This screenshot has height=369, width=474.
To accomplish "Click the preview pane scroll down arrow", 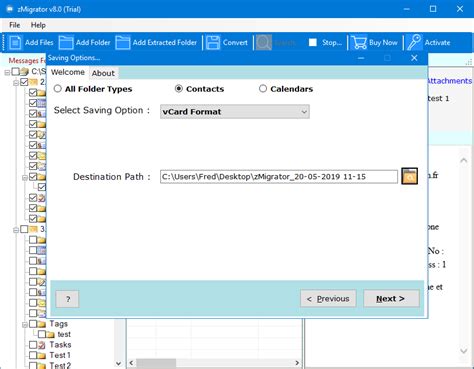I will coord(464,351).
